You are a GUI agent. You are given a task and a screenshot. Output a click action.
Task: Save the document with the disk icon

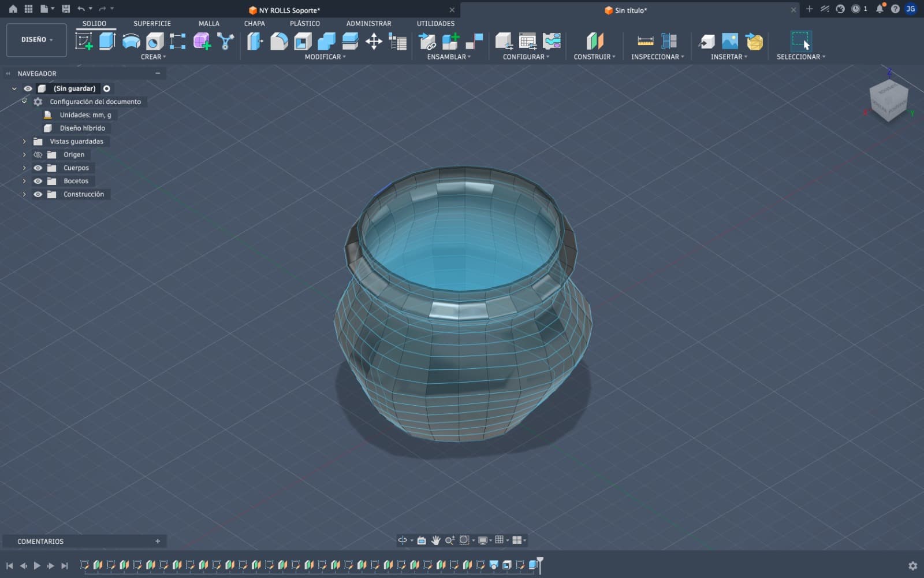pos(66,9)
